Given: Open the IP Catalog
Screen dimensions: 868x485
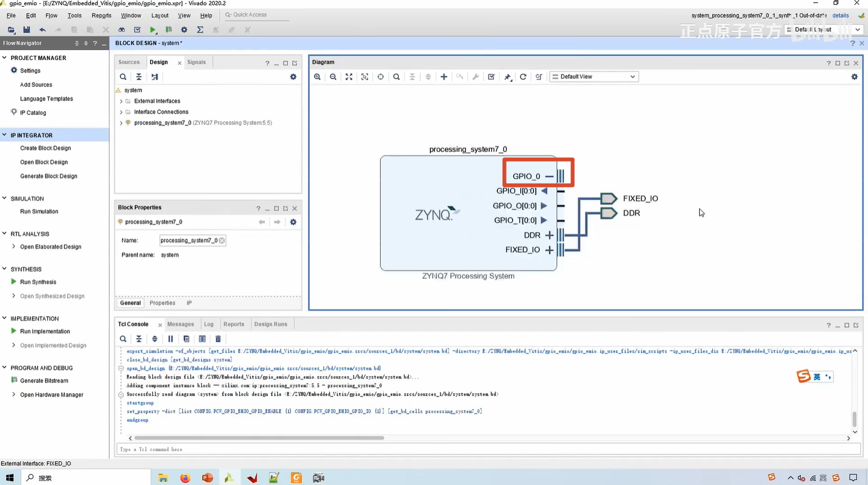Looking at the screenshot, I should (x=33, y=113).
